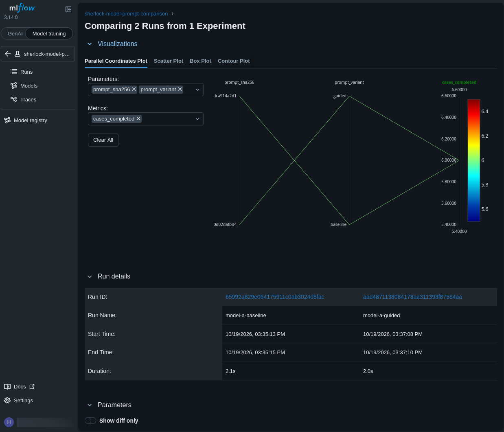Image resolution: width=504 pixels, height=432 pixels.
Task: Open the Docs link
Action: click(x=19, y=387)
